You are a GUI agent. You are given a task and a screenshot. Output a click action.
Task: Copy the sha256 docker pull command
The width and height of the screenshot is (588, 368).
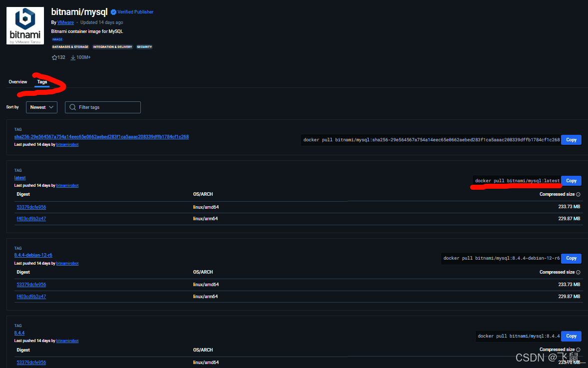click(x=571, y=140)
